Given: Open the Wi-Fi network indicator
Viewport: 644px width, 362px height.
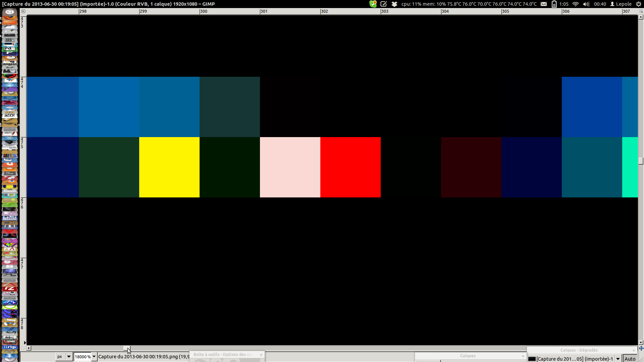Looking at the screenshot, I should (576, 4).
